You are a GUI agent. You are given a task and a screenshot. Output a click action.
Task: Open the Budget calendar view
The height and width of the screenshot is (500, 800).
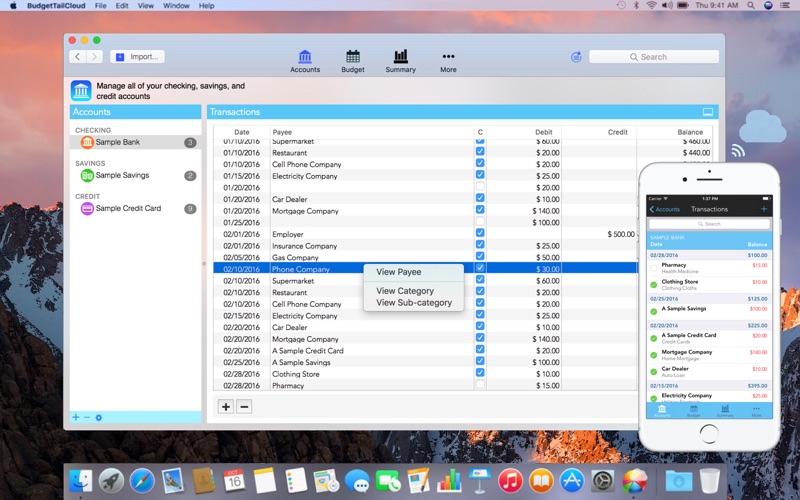[353, 61]
